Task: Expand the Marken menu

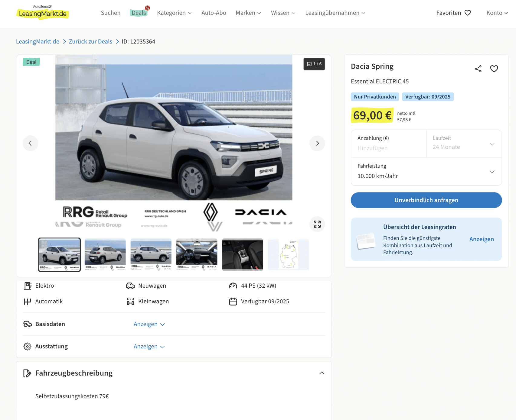Action: point(248,13)
